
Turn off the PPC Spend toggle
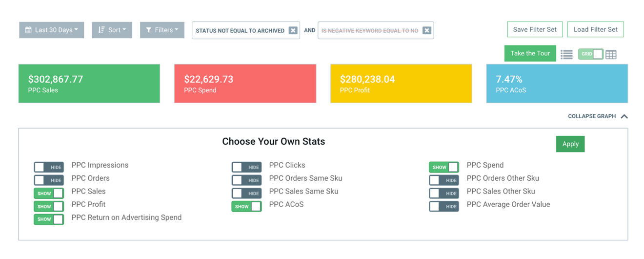click(x=443, y=167)
